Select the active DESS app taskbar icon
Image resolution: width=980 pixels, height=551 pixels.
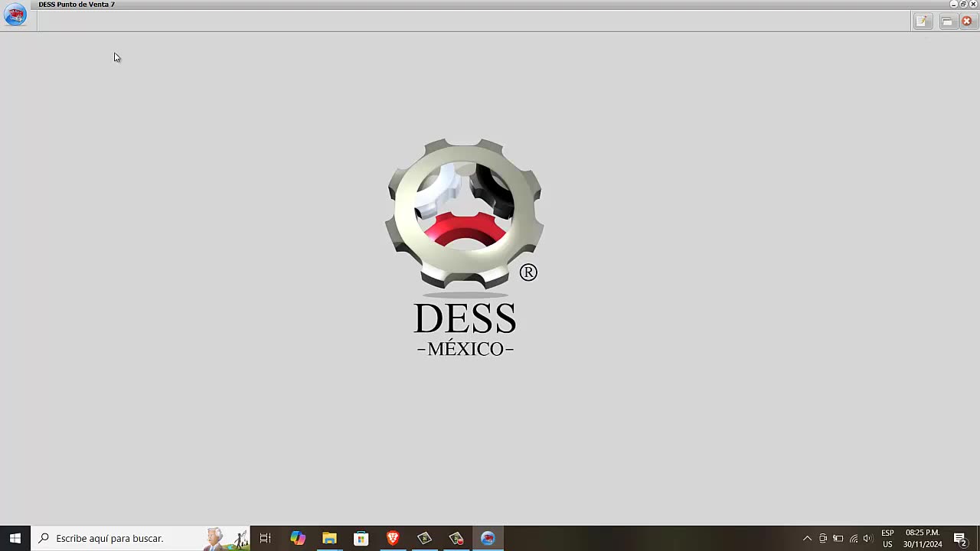(488, 539)
